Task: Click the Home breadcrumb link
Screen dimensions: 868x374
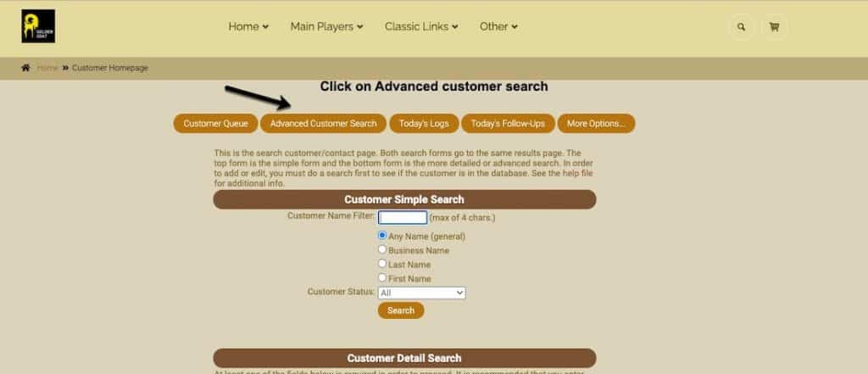Action: pos(47,68)
